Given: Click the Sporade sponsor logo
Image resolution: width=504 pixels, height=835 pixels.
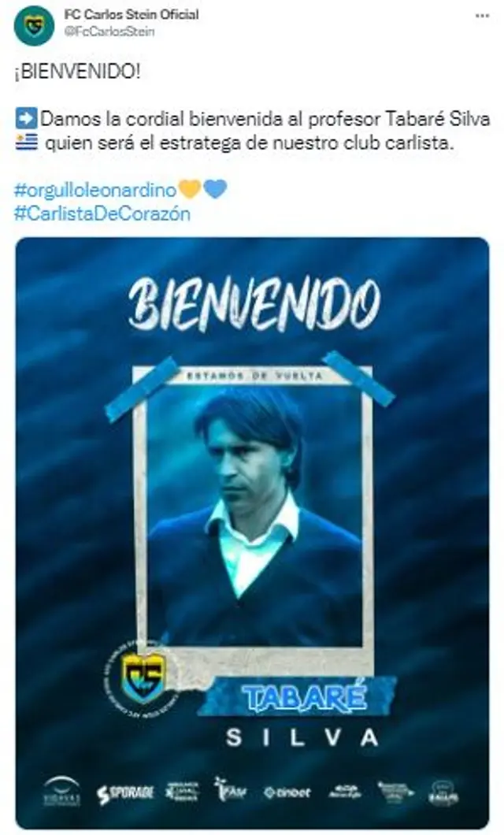Looking at the screenshot, I should tap(125, 794).
